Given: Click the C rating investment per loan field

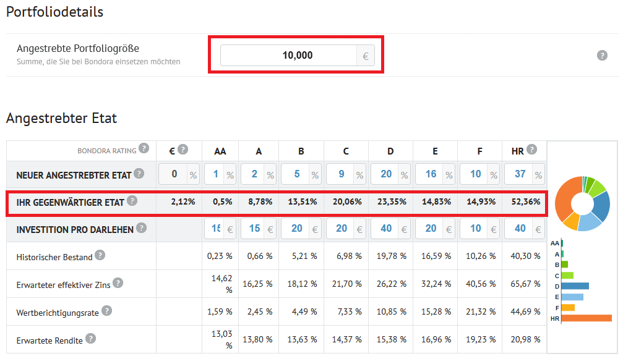Looking at the screenshot, I should pos(340,229).
